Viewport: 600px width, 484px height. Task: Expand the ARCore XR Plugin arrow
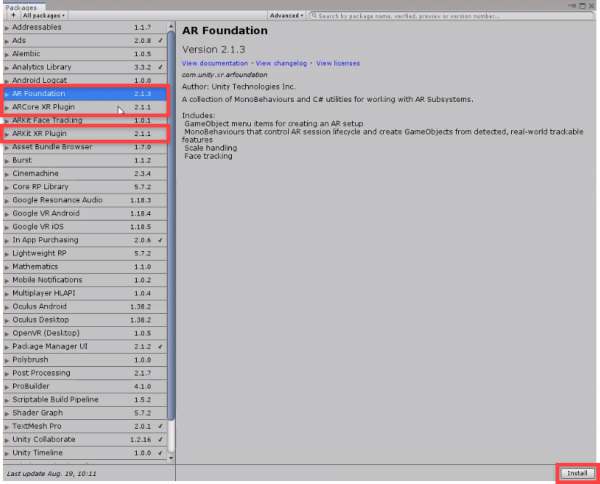coord(7,108)
